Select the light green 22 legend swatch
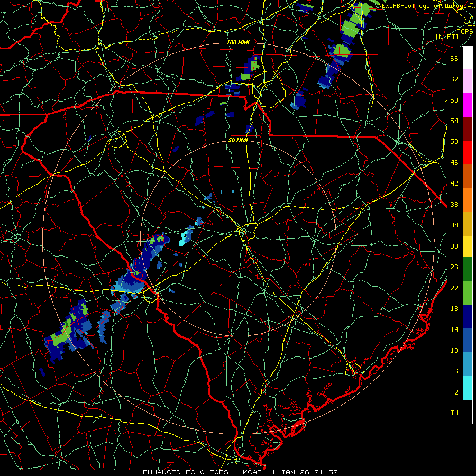Screen dimensions: 476x476 (x=467, y=293)
